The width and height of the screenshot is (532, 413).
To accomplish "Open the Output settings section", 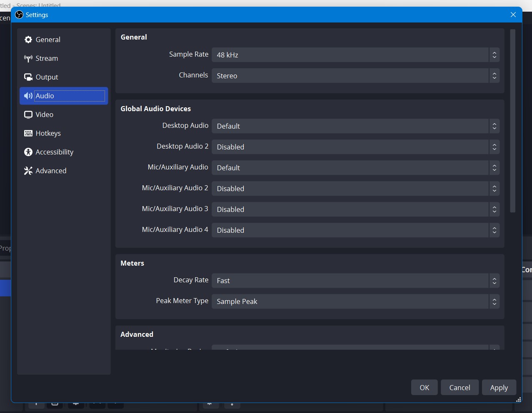I will coord(46,77).
